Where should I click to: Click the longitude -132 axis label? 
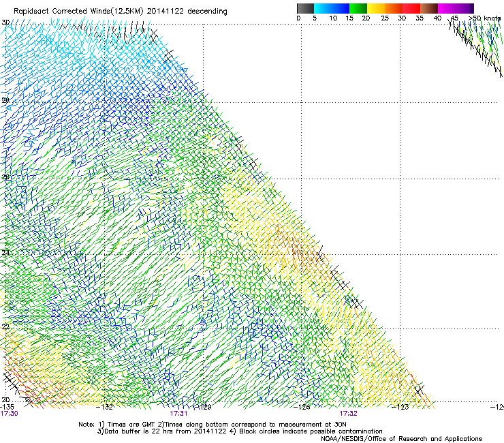[x=105, y=407]
